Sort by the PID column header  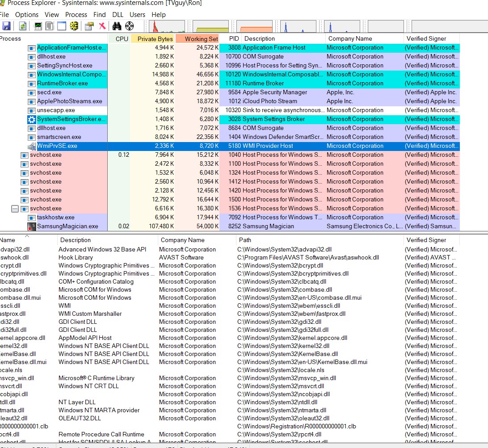231,38
